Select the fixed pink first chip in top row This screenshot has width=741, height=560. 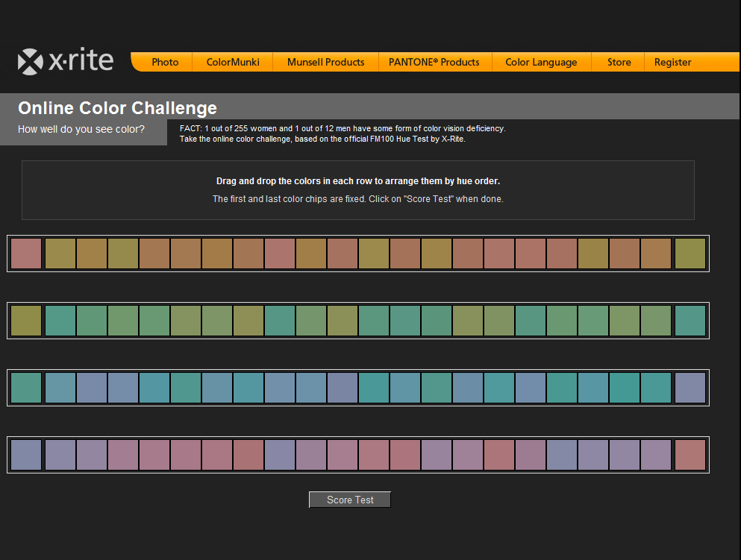tap(26, 254)
